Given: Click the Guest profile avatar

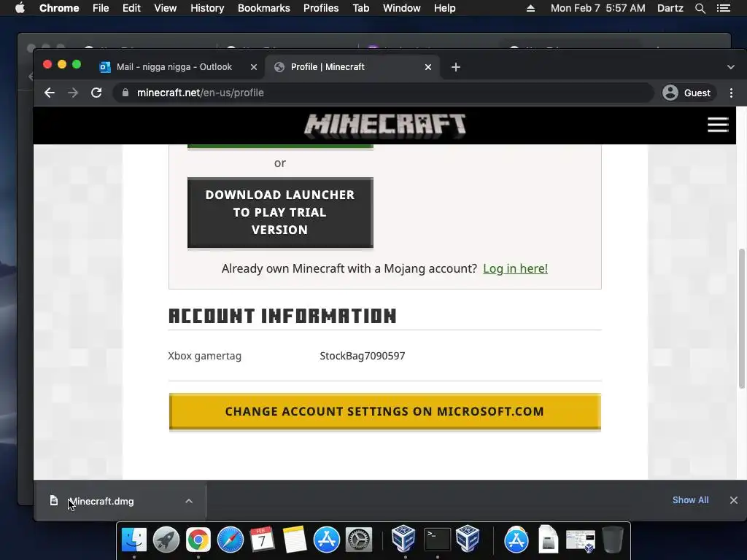Looking at the screenshot, I should [x=670, y=93].
